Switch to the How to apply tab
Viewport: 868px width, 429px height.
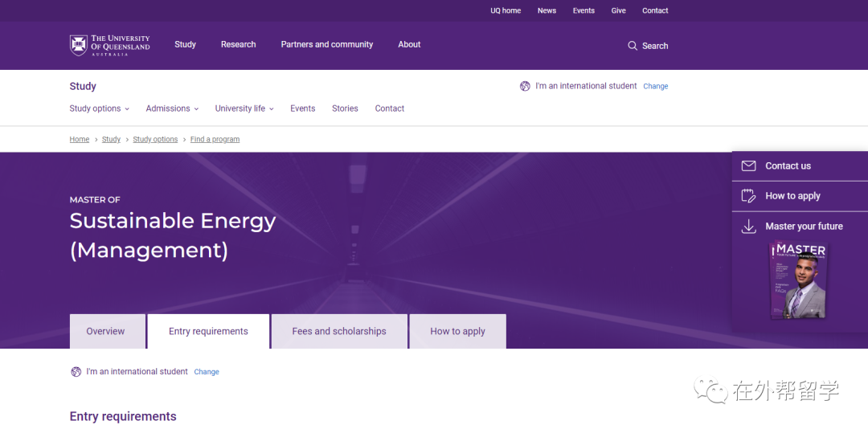tap(458, 332)
